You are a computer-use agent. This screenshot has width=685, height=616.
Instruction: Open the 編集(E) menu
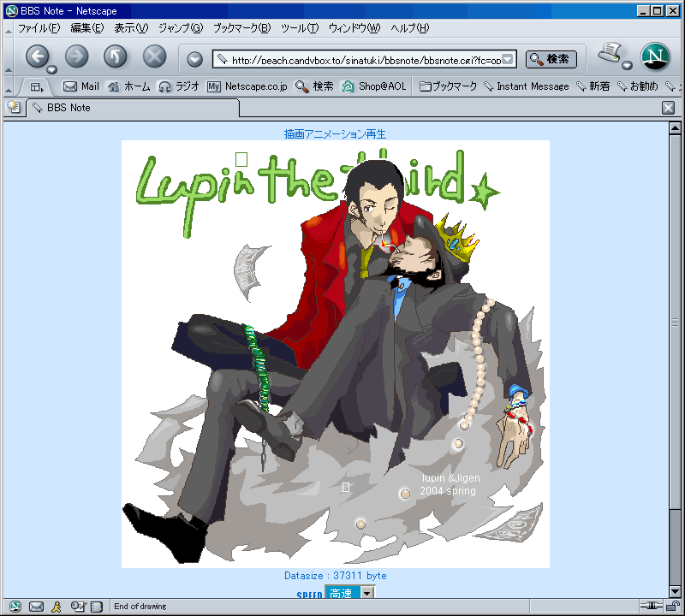pyautogui.click(x=87, y=28)
